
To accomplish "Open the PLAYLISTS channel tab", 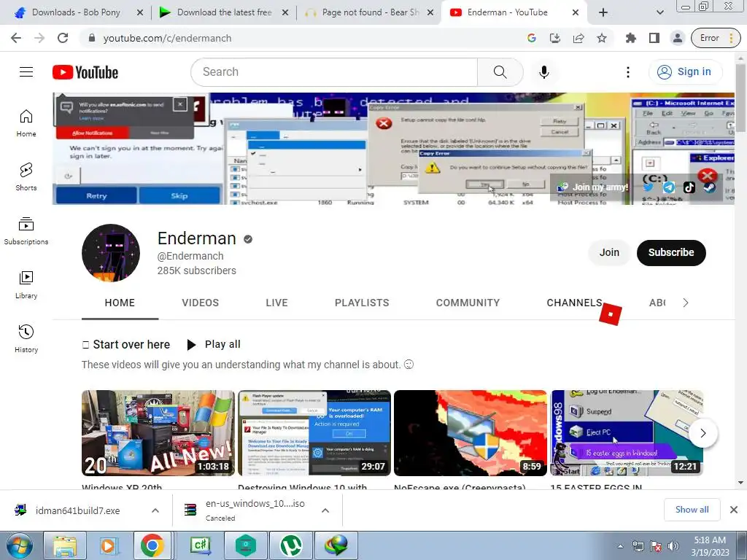I will click(362, 303).
